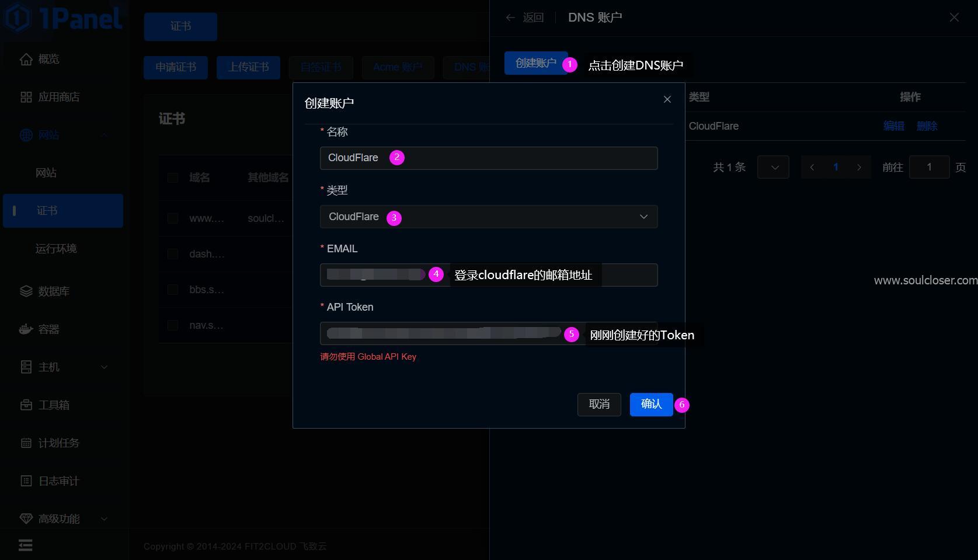This screenshot has width=978, height=560.
Task: Click the 删除 link for CloudFlare
Action: (x=927, y=126)
